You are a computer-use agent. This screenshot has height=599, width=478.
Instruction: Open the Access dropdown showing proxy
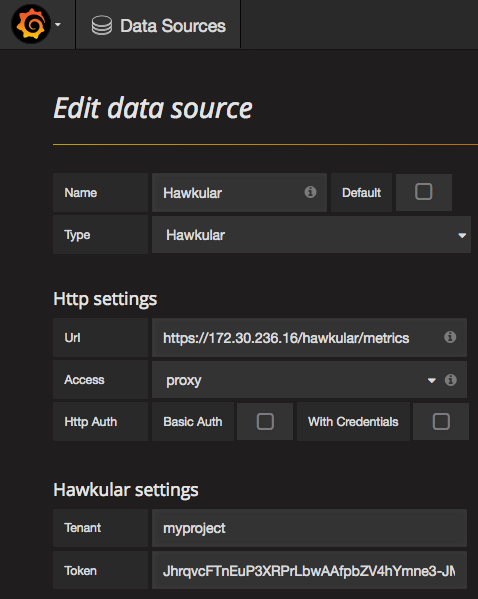click(309, 380)
